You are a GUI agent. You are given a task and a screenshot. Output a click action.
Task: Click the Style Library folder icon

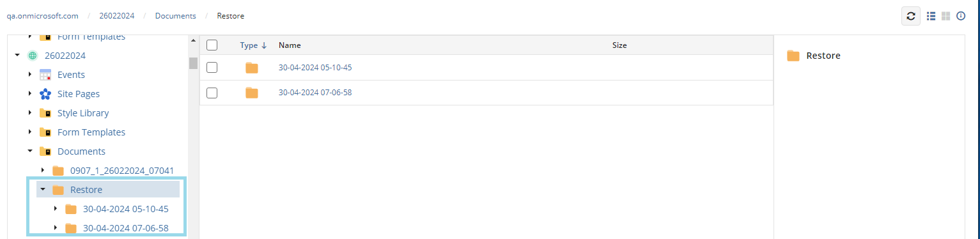[x=45, y=113]
